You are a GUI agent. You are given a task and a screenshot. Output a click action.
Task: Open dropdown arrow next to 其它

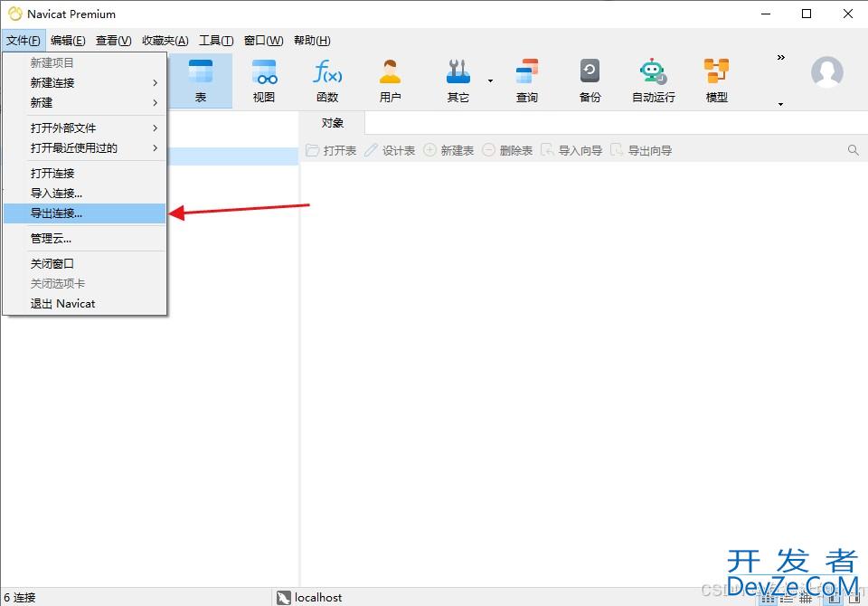(491, 80)
